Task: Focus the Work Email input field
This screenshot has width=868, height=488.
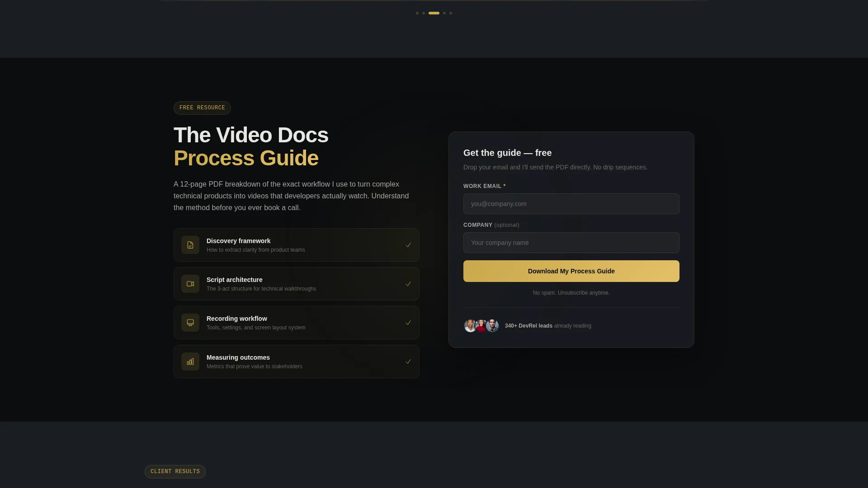Action: pos(571,204)
